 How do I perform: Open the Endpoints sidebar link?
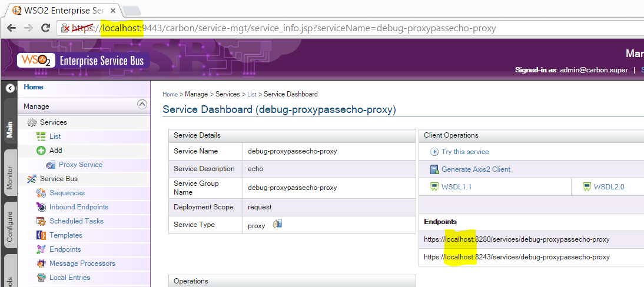[65, 249]
